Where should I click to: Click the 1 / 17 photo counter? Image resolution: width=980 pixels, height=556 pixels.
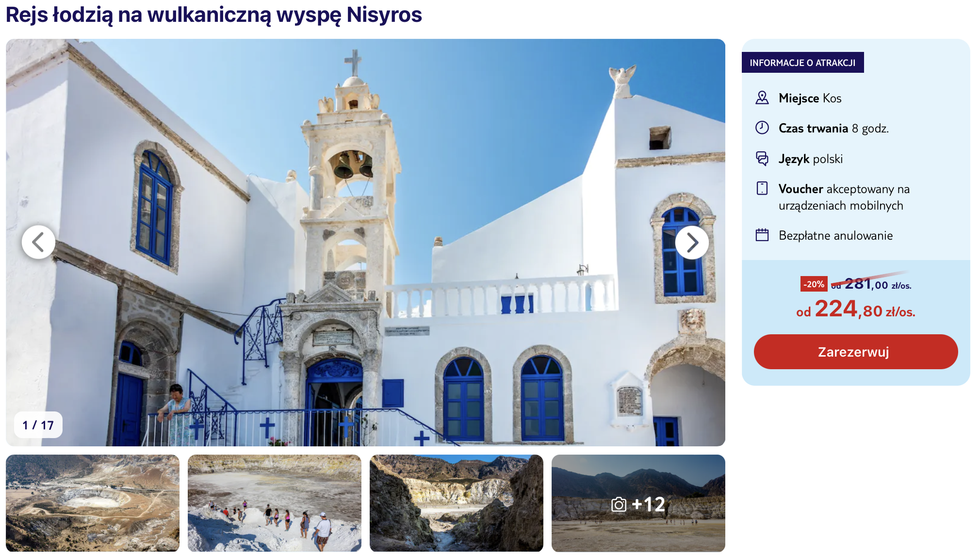pyautogui.click(x=38, y=425)
